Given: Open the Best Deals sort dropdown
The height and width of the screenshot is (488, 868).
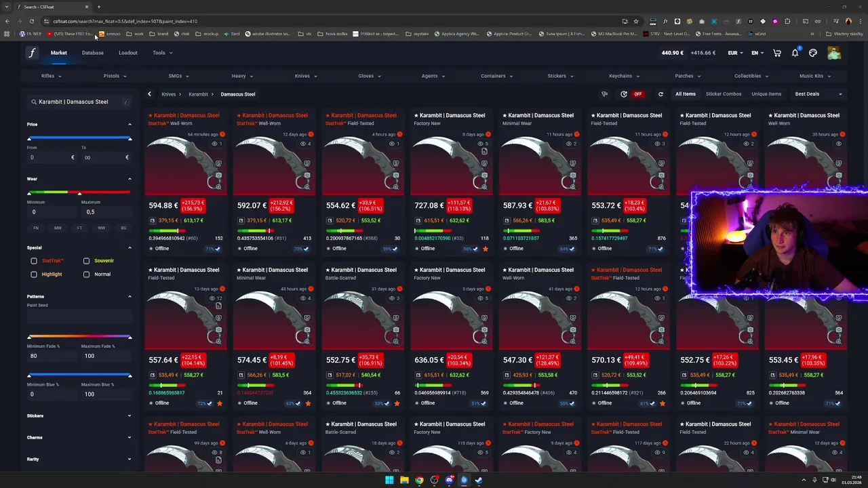Looking at the screenshot, I should coord(818,94).
